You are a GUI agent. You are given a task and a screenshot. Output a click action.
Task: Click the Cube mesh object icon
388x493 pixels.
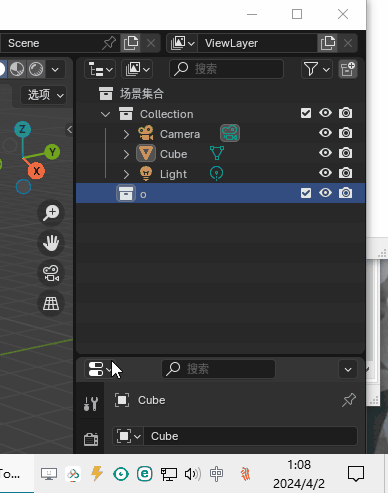tap(146, 153)
